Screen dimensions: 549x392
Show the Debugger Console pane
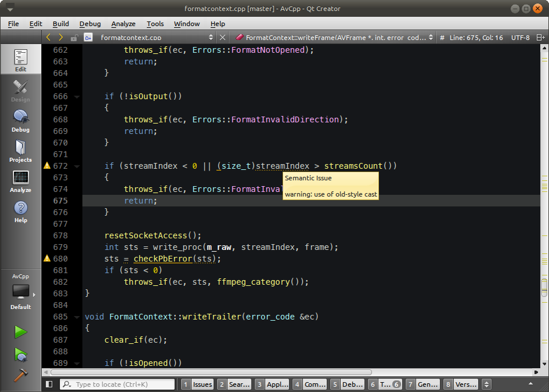pyautogui.click(x=348, y=384)
